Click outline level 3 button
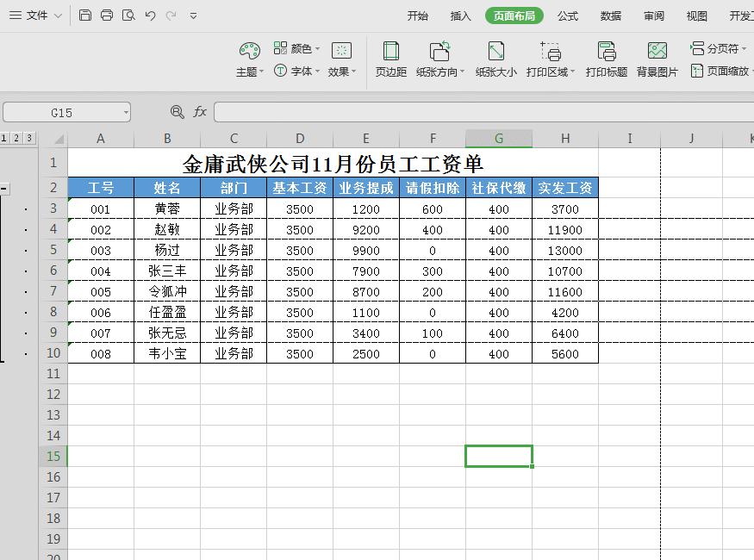 (x=29, y=138)
